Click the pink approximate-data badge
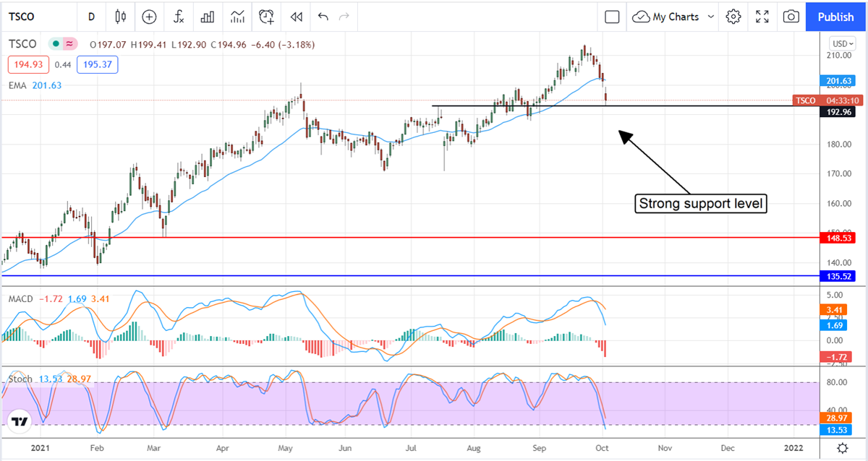This screenshot has width=868, height=461. tap(70, 44)
